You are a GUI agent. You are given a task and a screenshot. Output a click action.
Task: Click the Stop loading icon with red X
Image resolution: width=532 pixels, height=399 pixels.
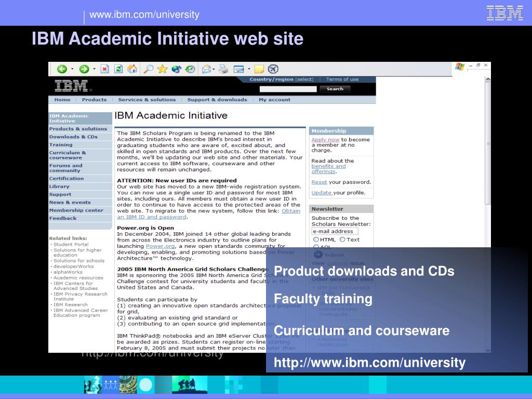click(105, 69)
